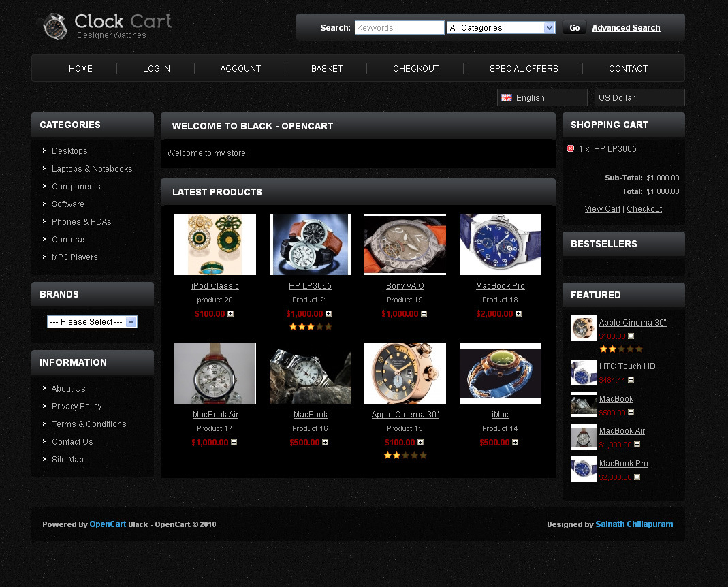Viewport: 728px width, 587px height.
Task: Open the Components category
Action: coord(76,186)
